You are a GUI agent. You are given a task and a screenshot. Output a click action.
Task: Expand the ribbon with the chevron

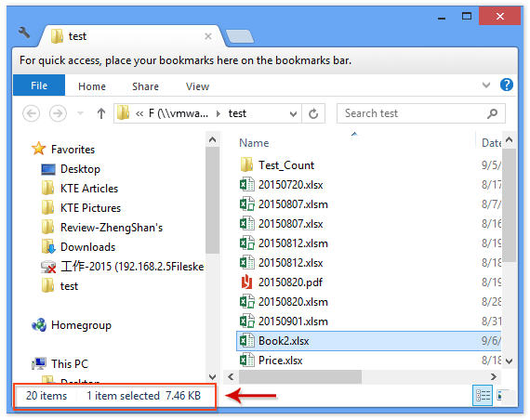pyautogui.click(x=486, y=85)
